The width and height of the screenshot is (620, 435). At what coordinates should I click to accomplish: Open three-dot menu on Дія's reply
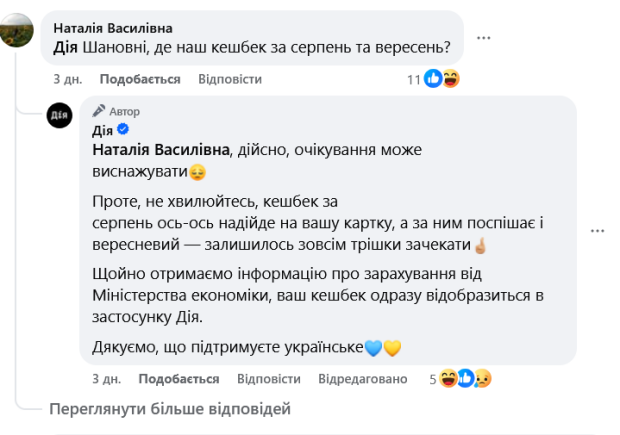pos(597,229)
